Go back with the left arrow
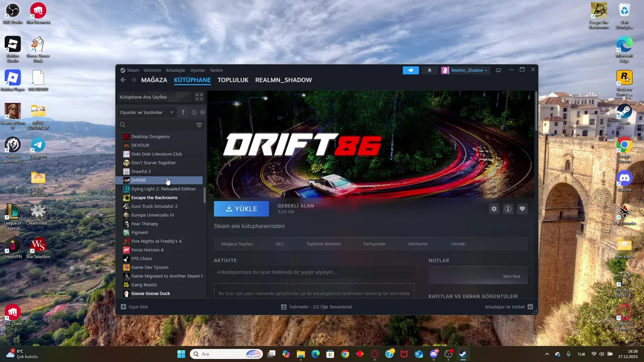Viewport: 644px width, 362px height. (123, 80)
